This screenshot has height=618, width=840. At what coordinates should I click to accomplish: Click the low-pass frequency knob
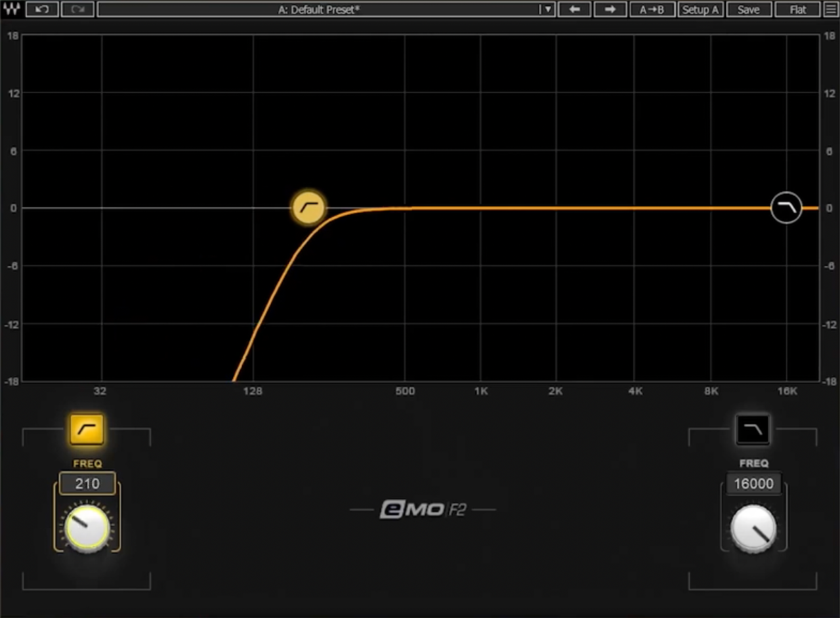(753, 528)
